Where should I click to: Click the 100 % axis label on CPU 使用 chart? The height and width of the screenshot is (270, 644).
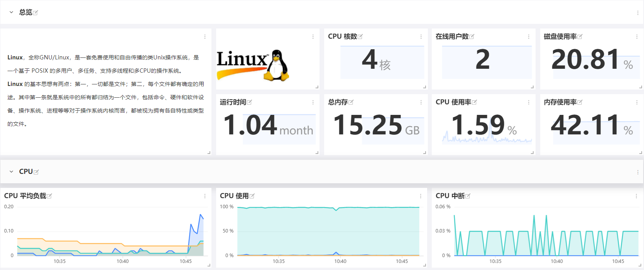(x=227, y=207)
